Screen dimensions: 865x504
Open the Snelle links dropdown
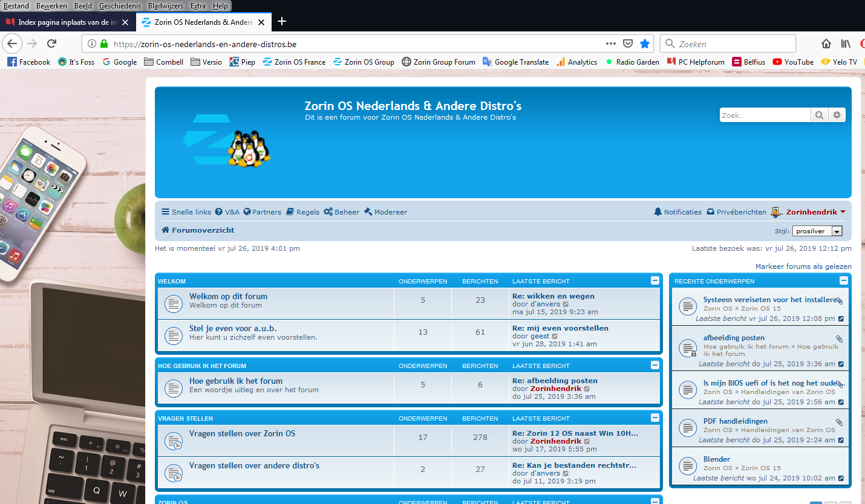coord(186,212)
